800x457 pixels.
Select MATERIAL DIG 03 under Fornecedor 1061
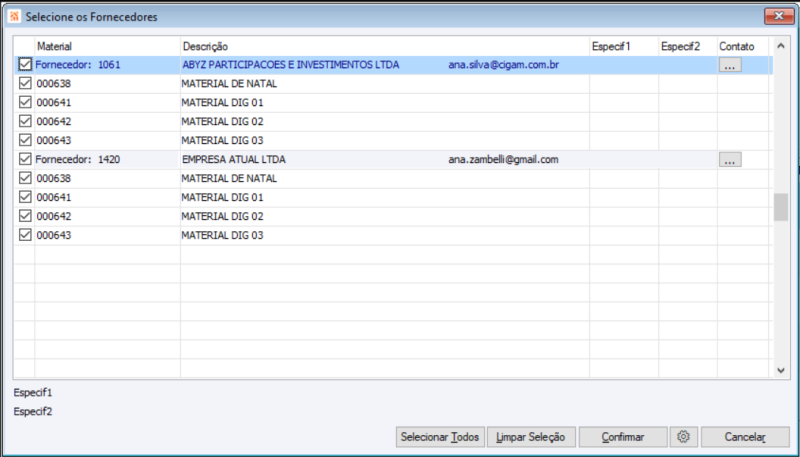222,140
